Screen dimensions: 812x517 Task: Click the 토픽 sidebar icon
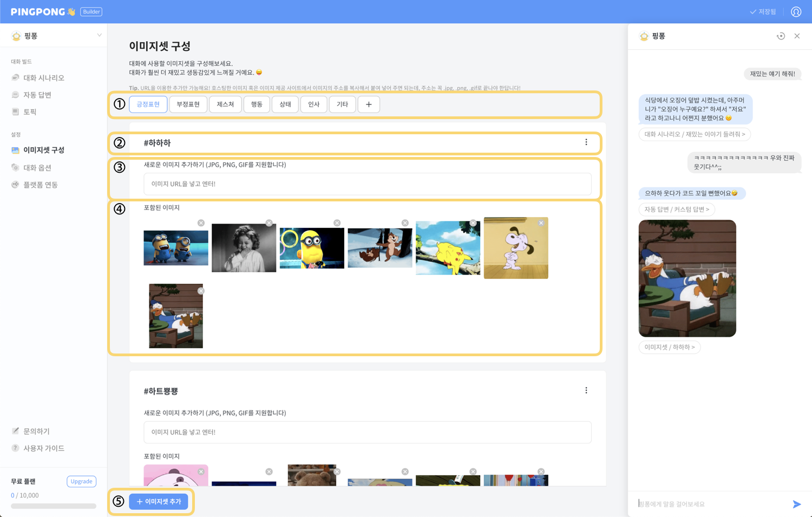[x=15, y=112]
